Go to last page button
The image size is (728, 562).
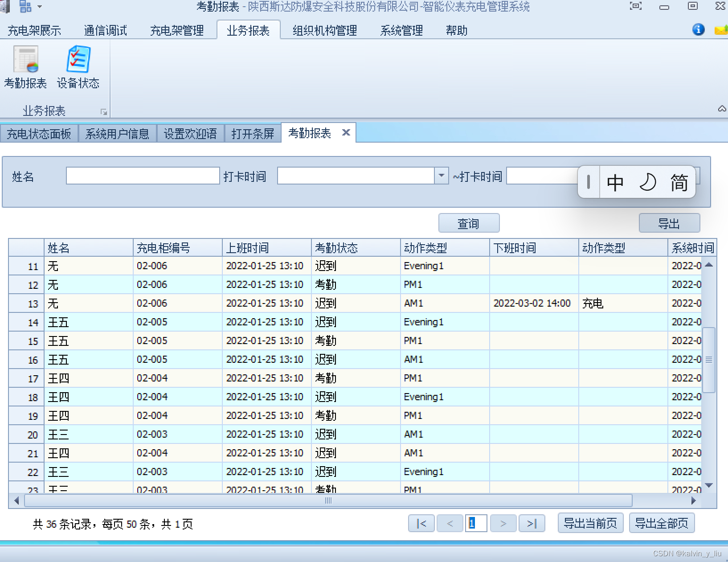[x=532, y=523]
